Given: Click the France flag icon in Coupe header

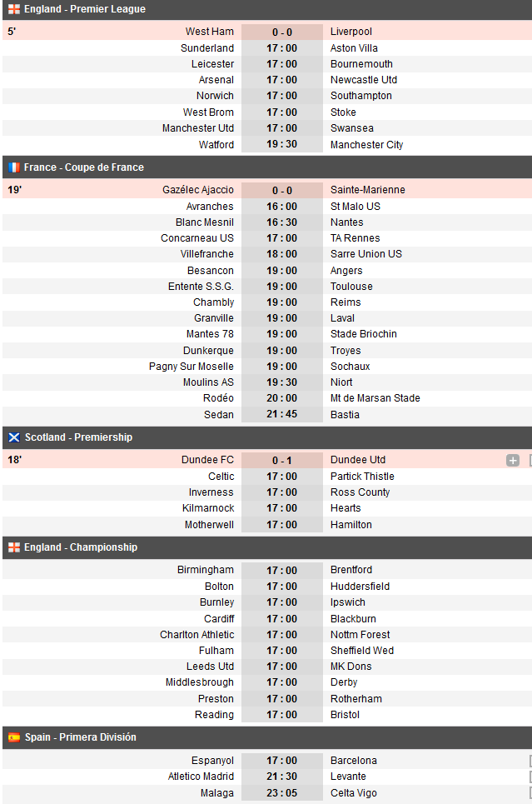Looking at the screenshot, I should [14, 167].
